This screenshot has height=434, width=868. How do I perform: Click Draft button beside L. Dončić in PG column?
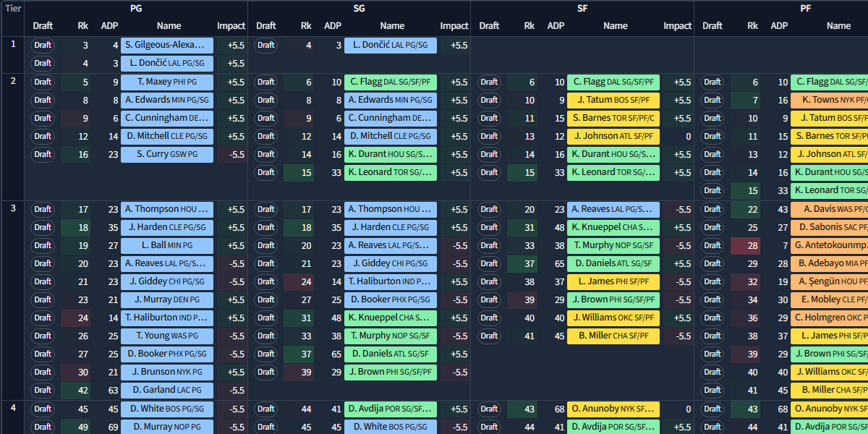[43, 64]
